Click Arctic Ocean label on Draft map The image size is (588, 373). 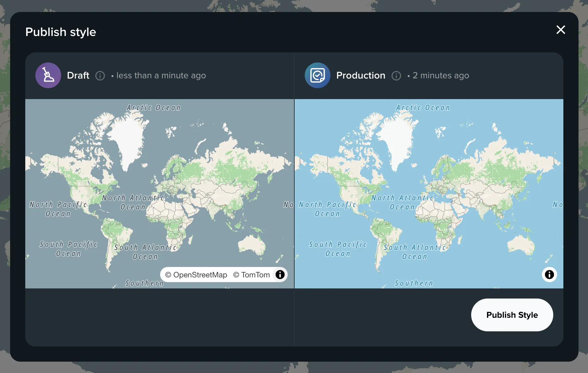pos(154,108)
